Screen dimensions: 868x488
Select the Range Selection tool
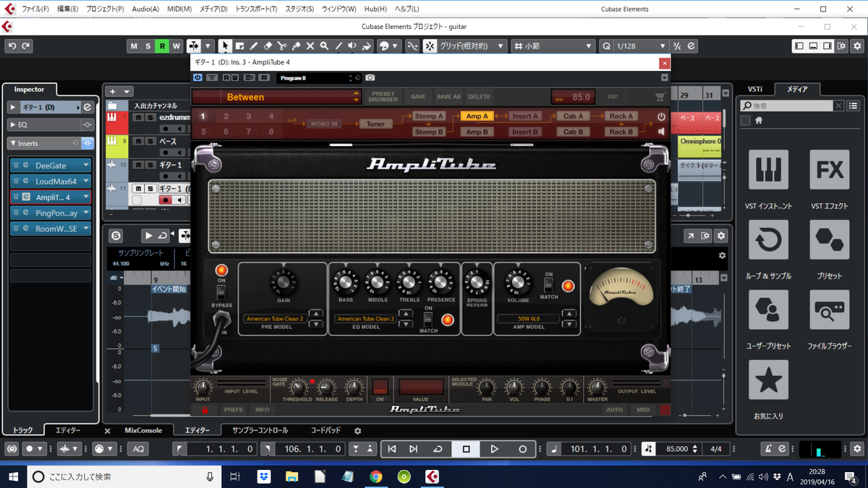point(239,46)
